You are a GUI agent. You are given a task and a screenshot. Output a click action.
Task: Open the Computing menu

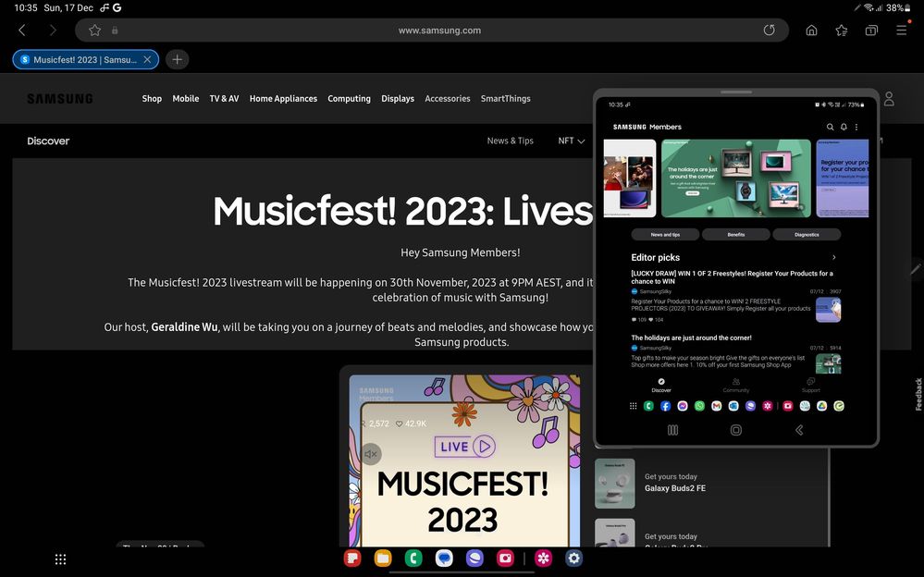[349, 99]
